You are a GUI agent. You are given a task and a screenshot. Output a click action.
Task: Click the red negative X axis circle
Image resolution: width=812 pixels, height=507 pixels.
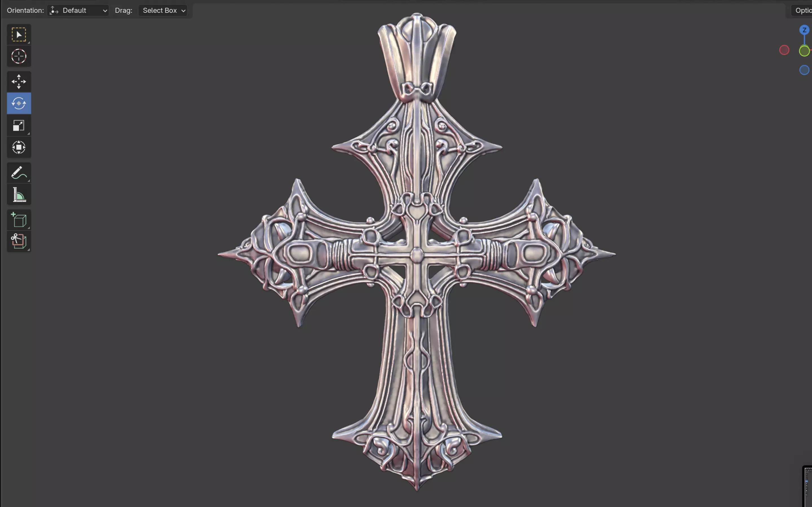784,50
